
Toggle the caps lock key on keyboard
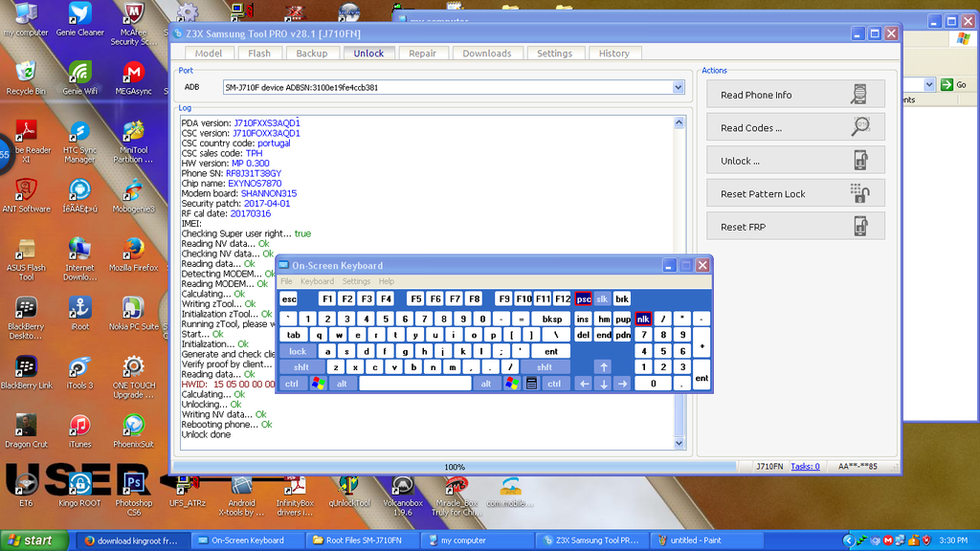point(298,351)
